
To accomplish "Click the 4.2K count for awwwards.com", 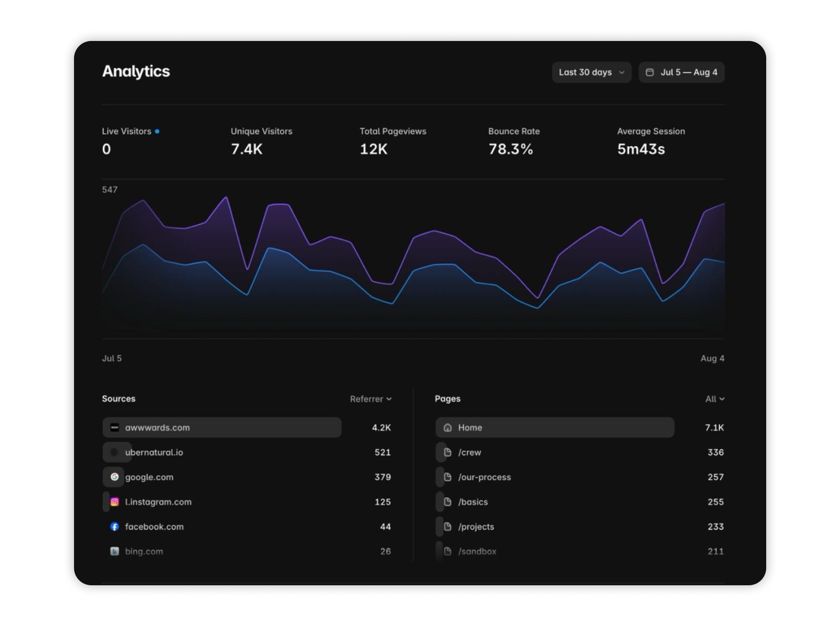I will (381, 427).
